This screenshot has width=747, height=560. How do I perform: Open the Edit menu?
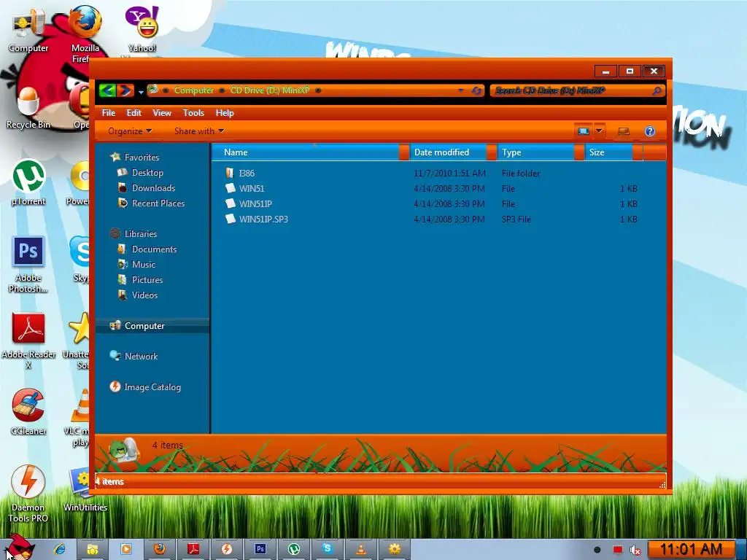134,113
